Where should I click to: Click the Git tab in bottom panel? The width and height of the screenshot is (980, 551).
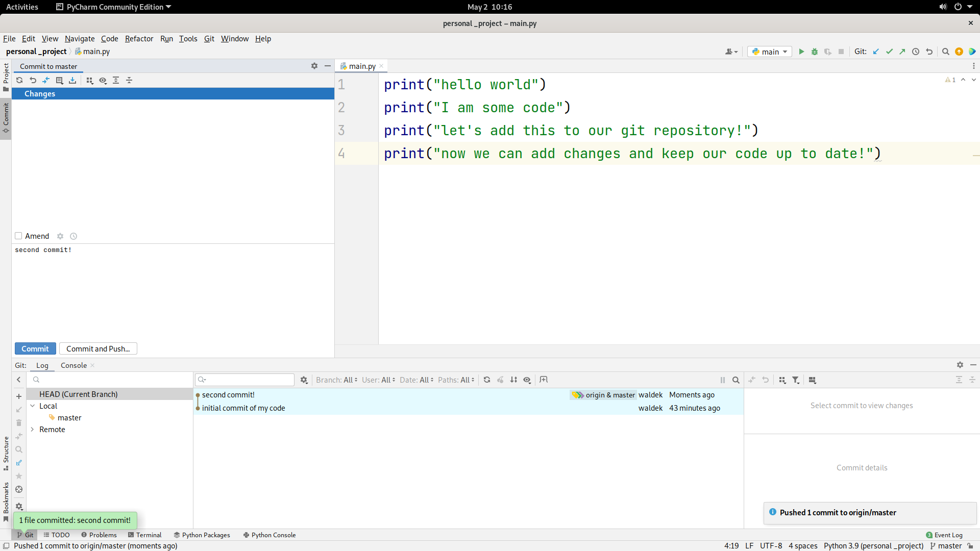28,534
